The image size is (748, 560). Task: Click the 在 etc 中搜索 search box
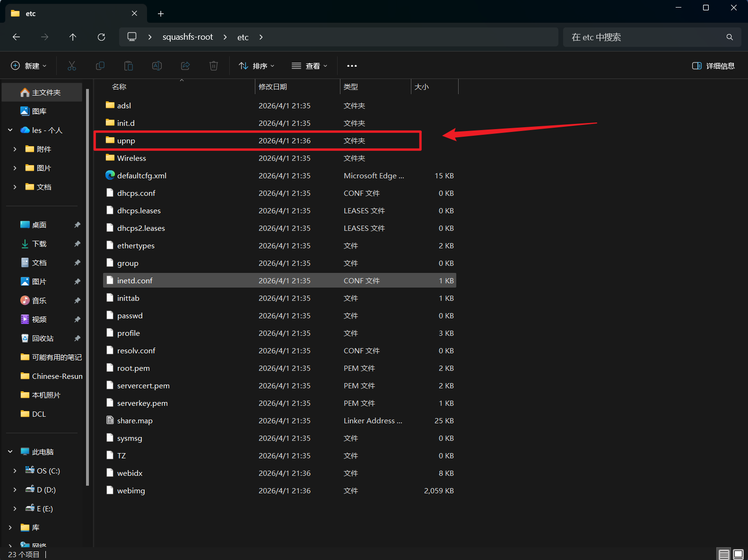pos(645,37)
